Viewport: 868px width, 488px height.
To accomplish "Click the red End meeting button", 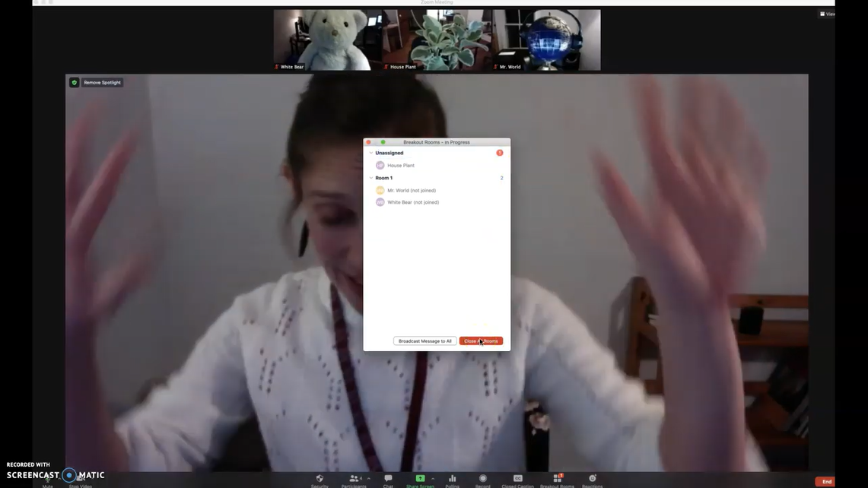I will click(826, 481).
